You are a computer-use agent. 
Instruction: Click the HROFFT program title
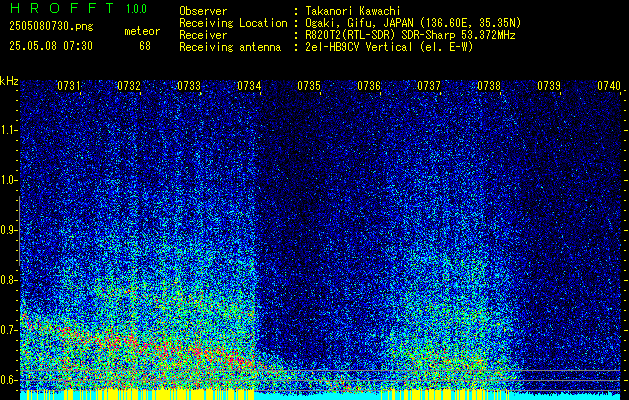62,8
